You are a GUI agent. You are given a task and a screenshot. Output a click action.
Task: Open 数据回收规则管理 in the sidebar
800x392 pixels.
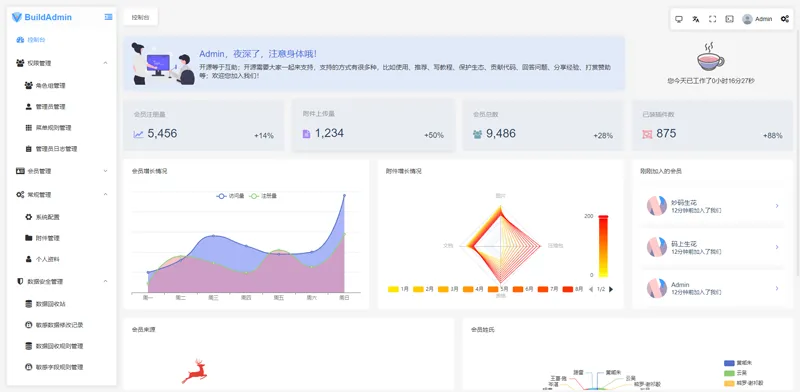point(61,346)
